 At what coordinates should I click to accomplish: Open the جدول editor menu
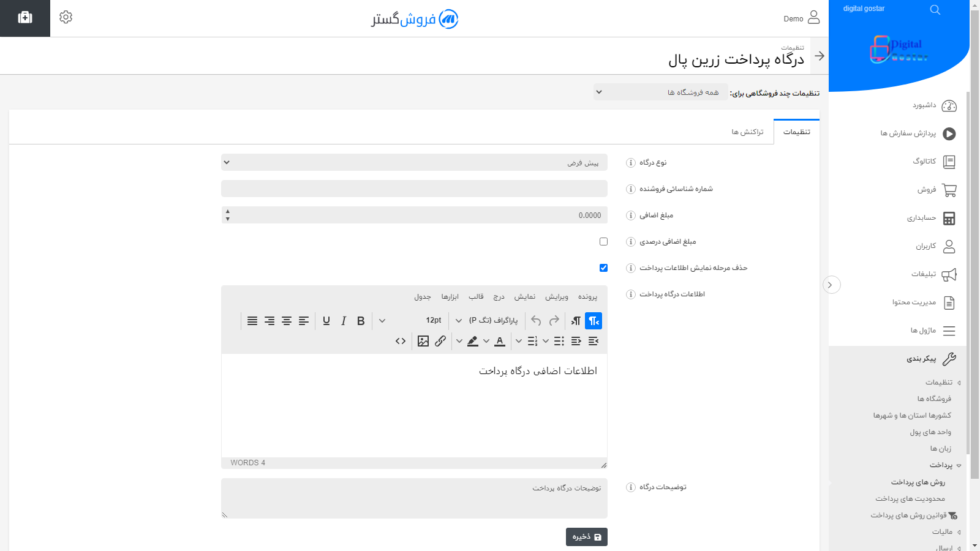(x=423, y=297)
